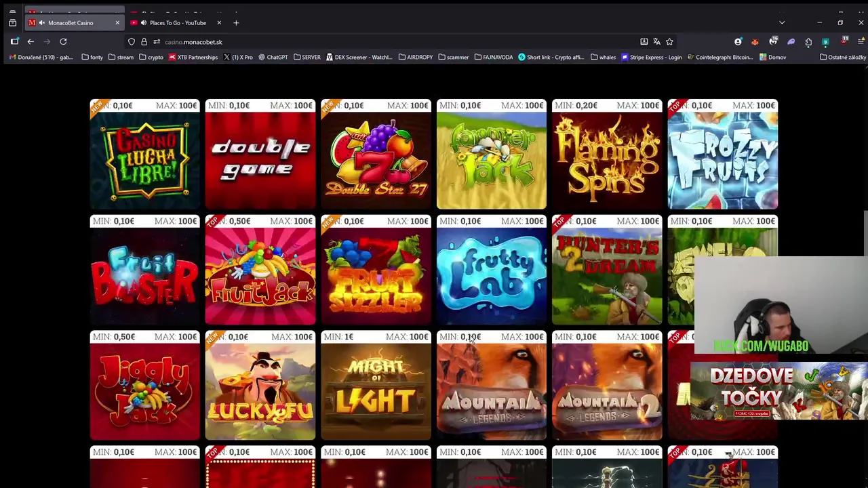Open Frozzy Fruits game tile
The width and height of the screenshot is (868, 488).
[x=723, y=155]
